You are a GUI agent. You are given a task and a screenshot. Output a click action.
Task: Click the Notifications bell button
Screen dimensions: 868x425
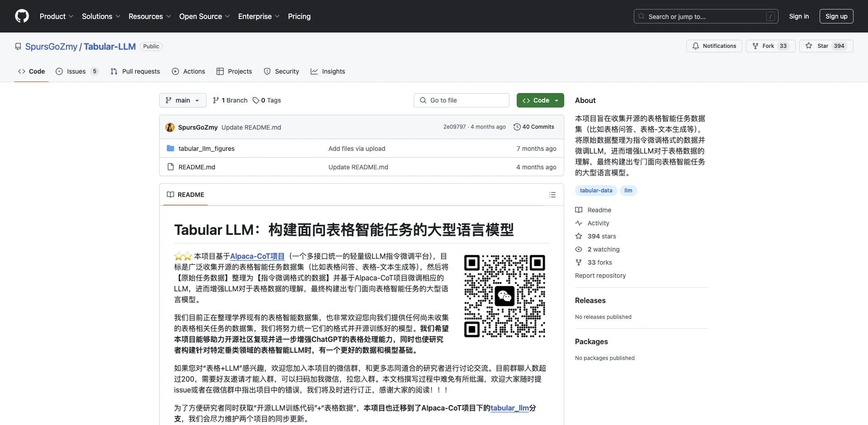point(714,46)
